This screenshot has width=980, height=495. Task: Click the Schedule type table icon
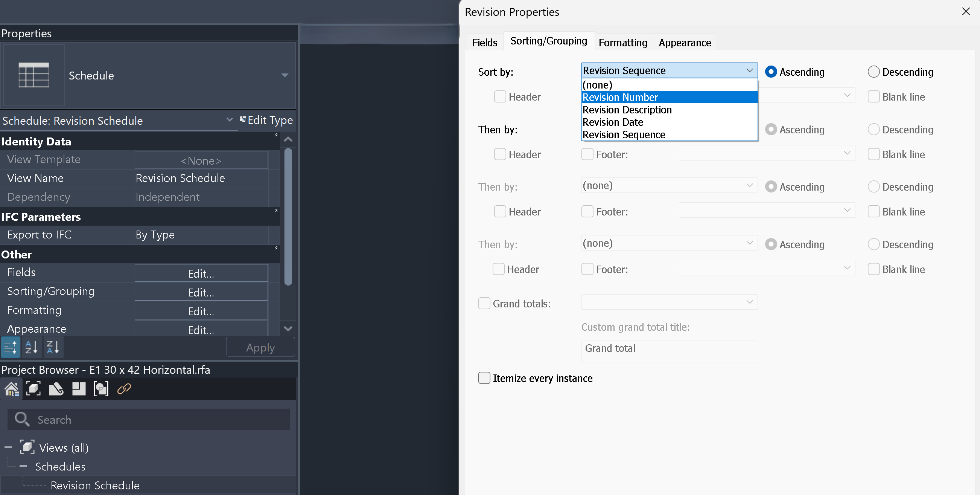pyautogui.click(x=33, y=75)
